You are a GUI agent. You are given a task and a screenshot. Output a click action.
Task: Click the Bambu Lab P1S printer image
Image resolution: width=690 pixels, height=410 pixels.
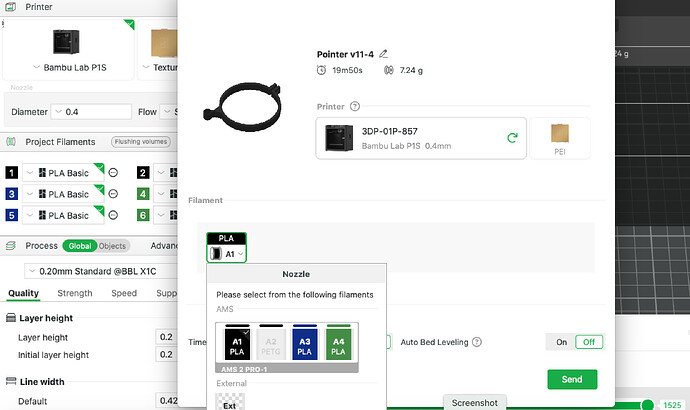tap(66, 42)
